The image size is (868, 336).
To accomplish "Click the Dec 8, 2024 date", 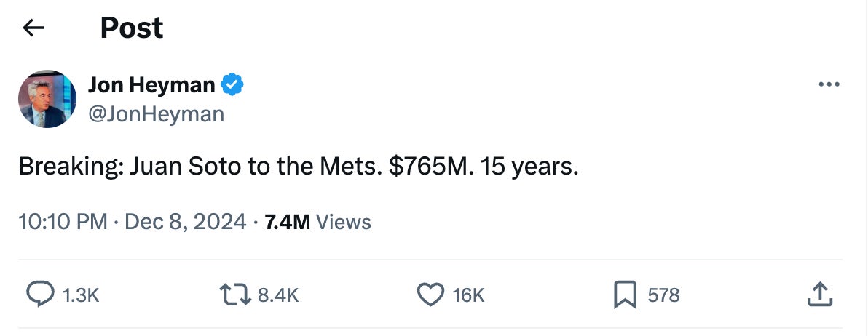I will pos(186,222).
